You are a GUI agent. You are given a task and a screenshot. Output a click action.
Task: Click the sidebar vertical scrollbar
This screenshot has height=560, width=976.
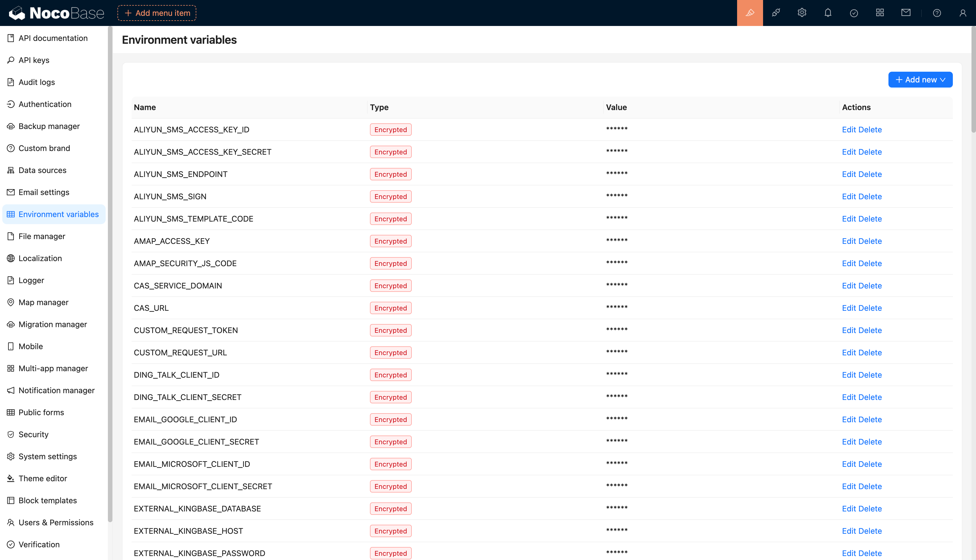[110, 269]
